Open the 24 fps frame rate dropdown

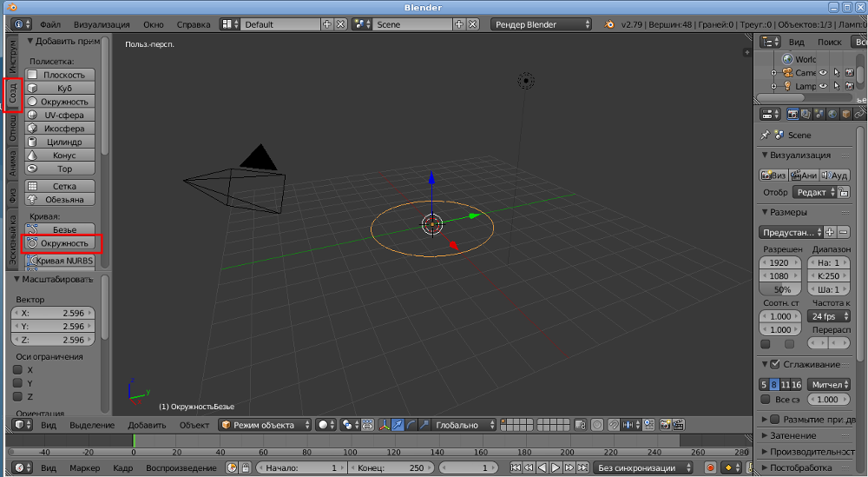829,316
